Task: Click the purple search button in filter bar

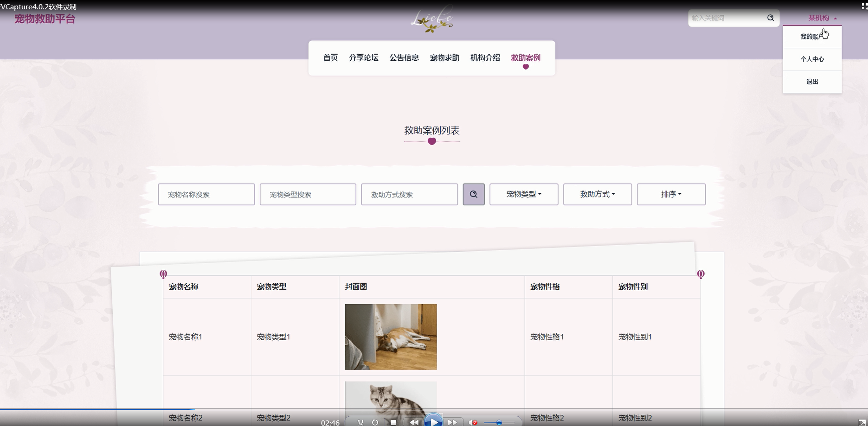Action: click(474, 194)
